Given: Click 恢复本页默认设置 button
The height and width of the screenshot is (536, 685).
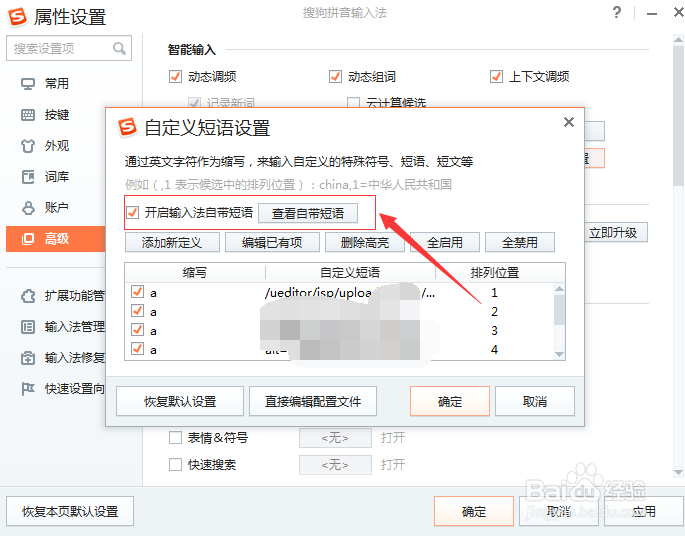Looking at the screenshot, I should (70, 511).
